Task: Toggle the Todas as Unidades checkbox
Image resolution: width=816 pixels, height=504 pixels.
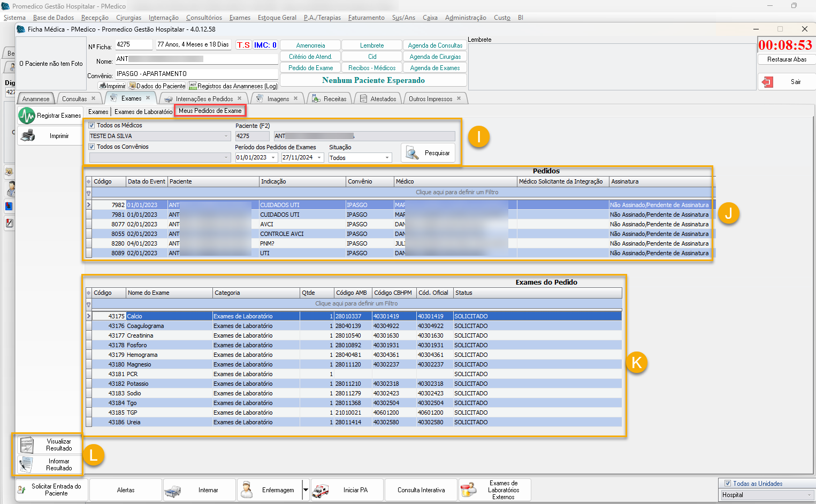Action: coord(727,484)
